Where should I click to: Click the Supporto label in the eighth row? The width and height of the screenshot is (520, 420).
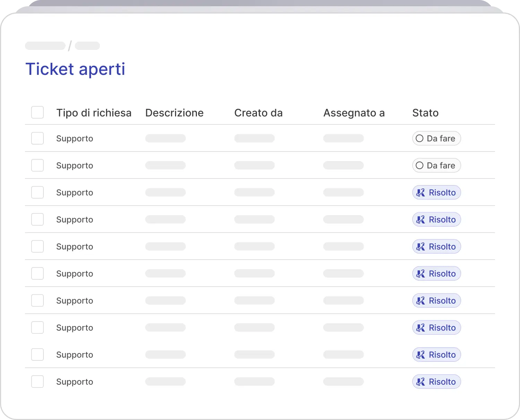click(75, 328)
